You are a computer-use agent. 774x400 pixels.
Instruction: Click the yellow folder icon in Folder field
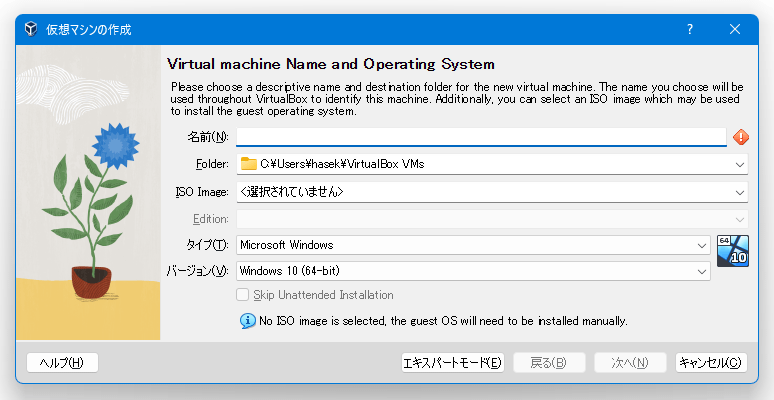249,164
